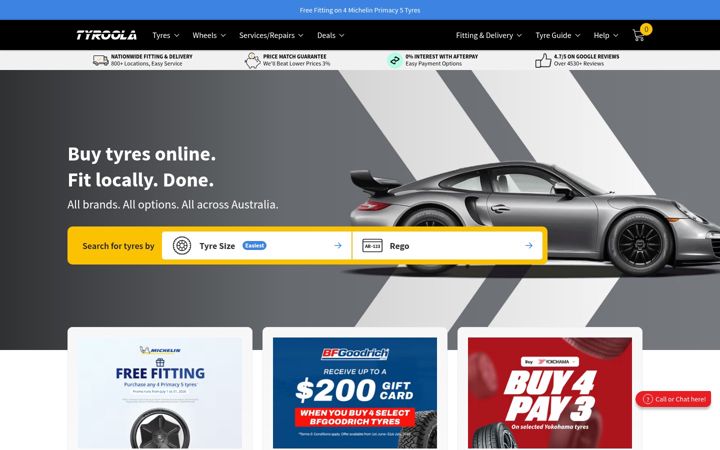Viewport: 720px width, 450px height.
Task: Click the Afterpay arrows icon
Action: click(394, 60)
